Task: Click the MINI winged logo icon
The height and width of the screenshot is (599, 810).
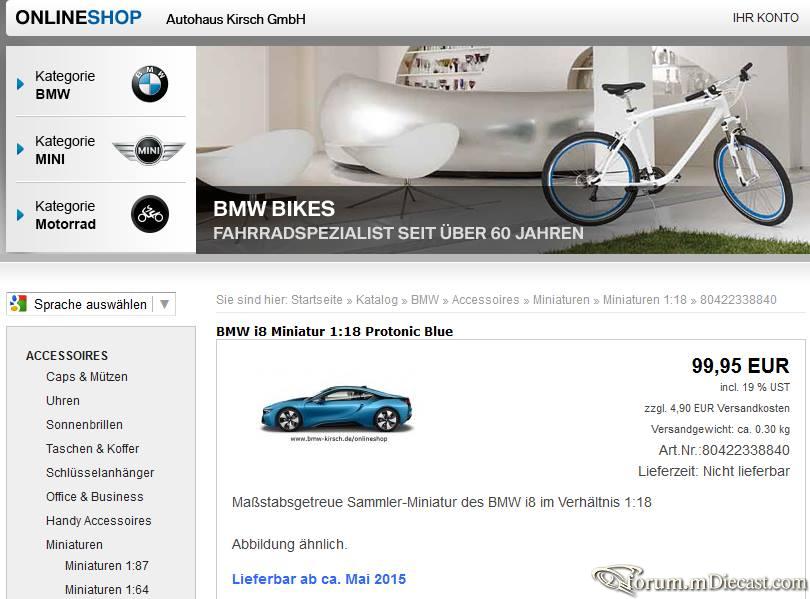Action: (x=149, y=150)
